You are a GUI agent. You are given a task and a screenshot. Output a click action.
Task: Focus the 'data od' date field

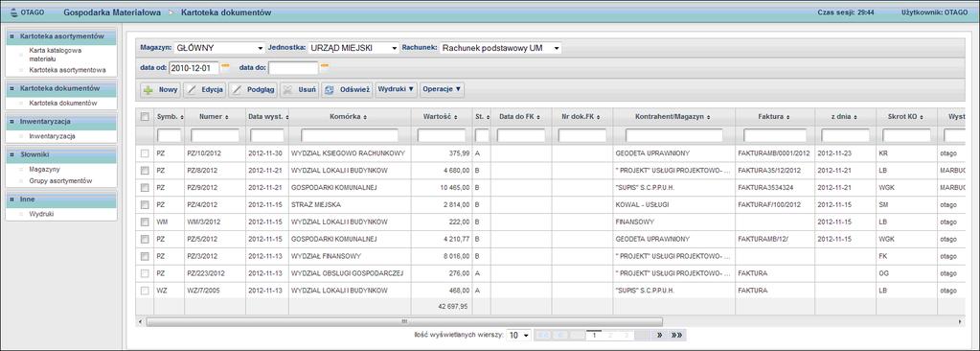(x=194, y=67)
